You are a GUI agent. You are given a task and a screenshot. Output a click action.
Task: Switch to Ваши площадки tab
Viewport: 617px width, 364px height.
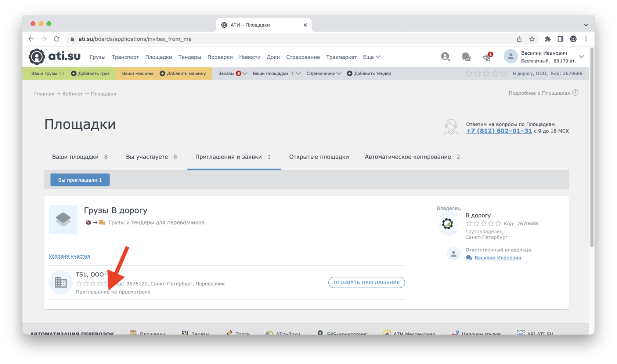pos(80,157)
